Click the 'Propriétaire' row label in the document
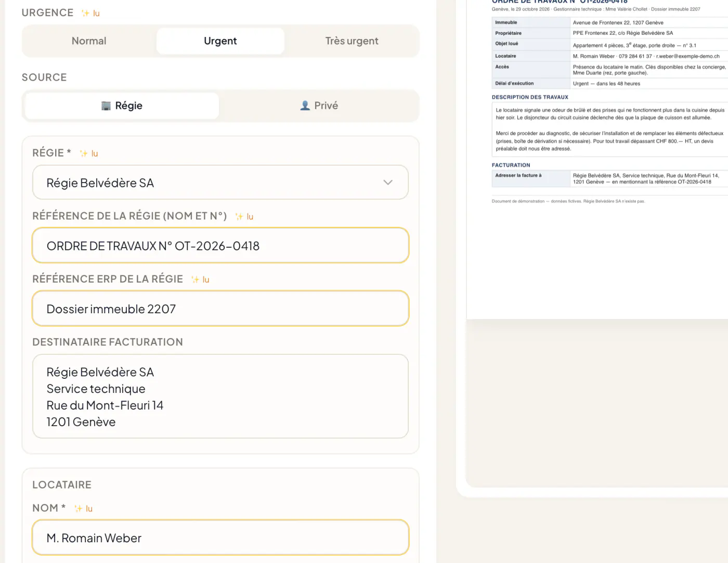Image resolution: width=728 pixels, height=563 pixels. pyautogui.click(x=508, y=33)
